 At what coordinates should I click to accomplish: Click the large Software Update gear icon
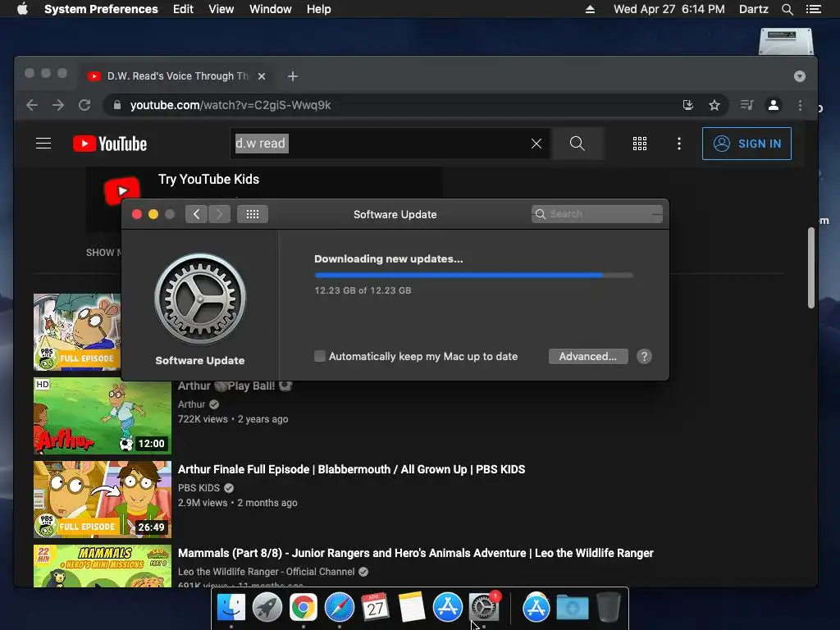(200, 299)
